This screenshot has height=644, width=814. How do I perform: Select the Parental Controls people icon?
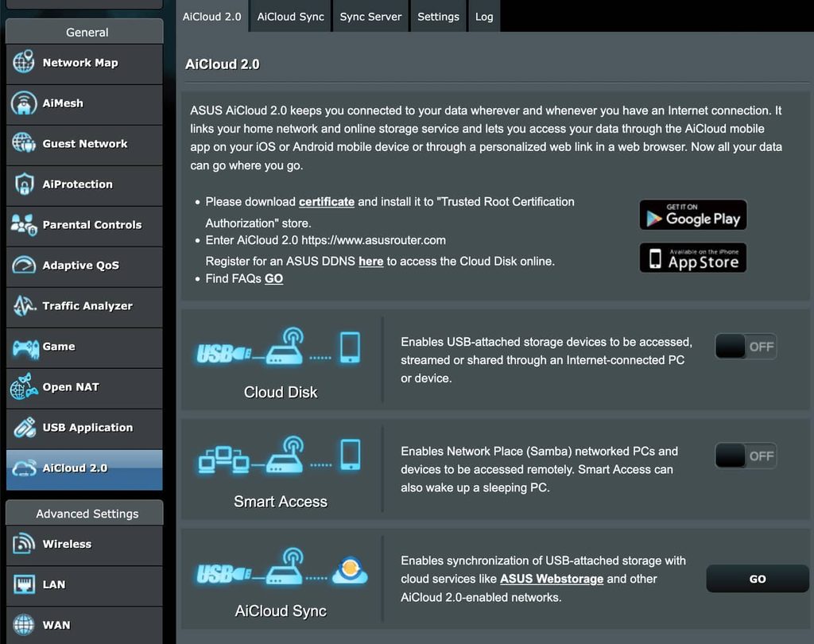pos(24,224)
